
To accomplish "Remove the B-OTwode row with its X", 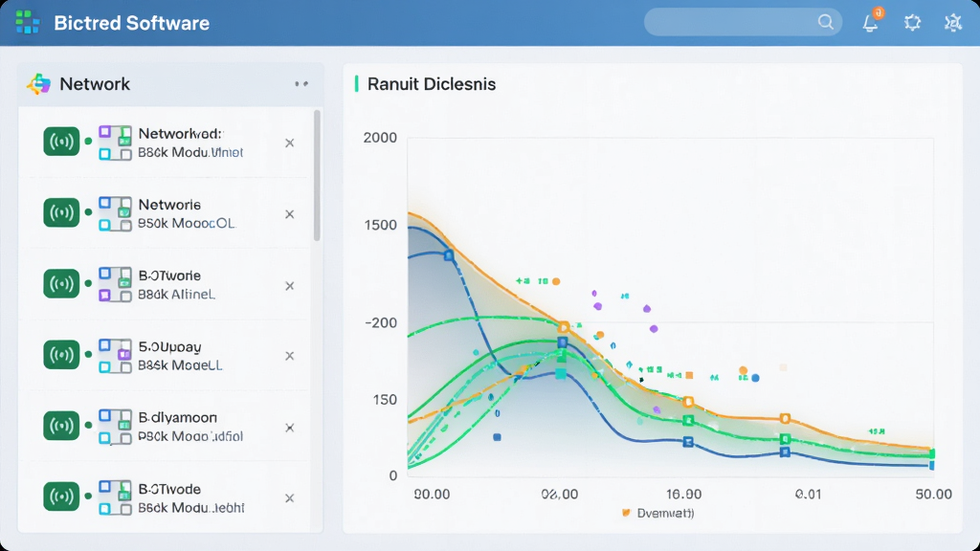I will 289,497.
